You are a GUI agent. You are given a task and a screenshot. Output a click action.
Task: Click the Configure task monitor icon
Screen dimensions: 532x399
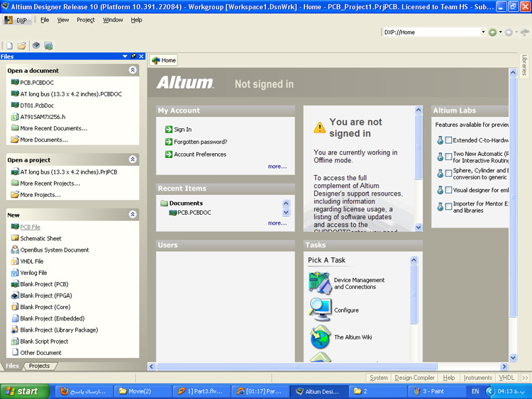320,310
